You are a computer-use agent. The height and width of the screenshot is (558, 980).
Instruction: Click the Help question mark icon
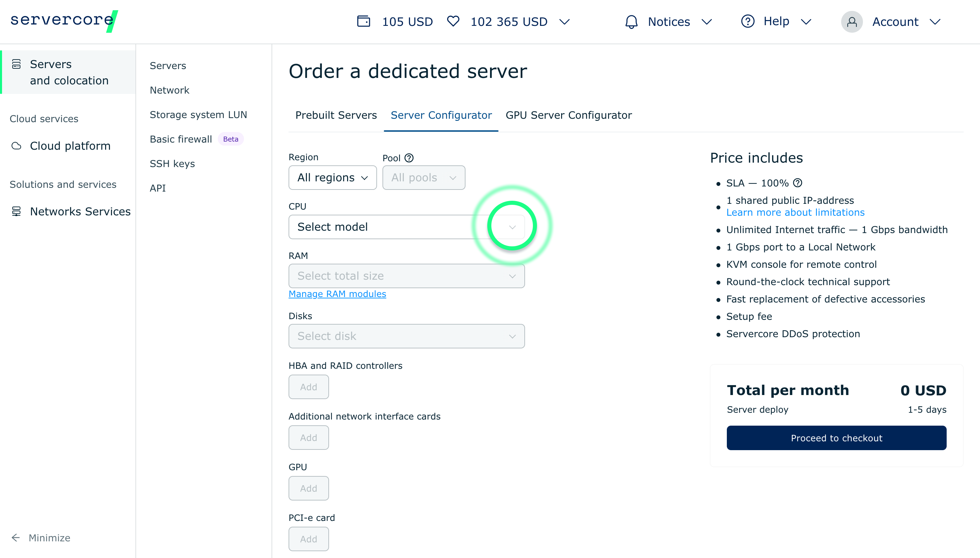click(x=747, y=21)
